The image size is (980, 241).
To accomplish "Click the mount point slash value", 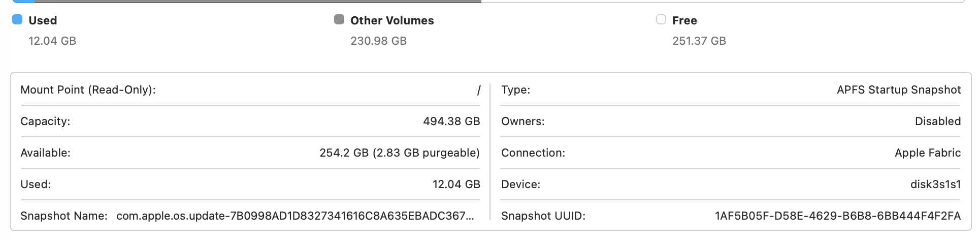I will pyautogui.click(x=478, y=91).
